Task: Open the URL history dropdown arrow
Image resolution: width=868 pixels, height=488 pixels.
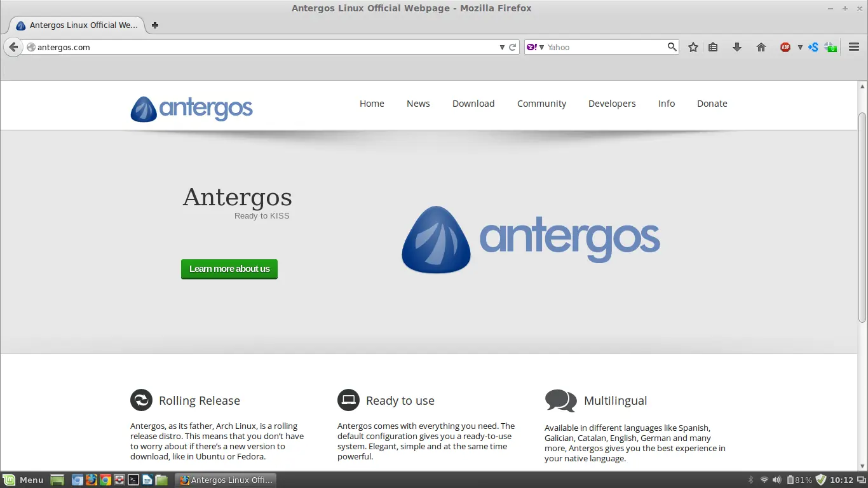Action: 502,47
